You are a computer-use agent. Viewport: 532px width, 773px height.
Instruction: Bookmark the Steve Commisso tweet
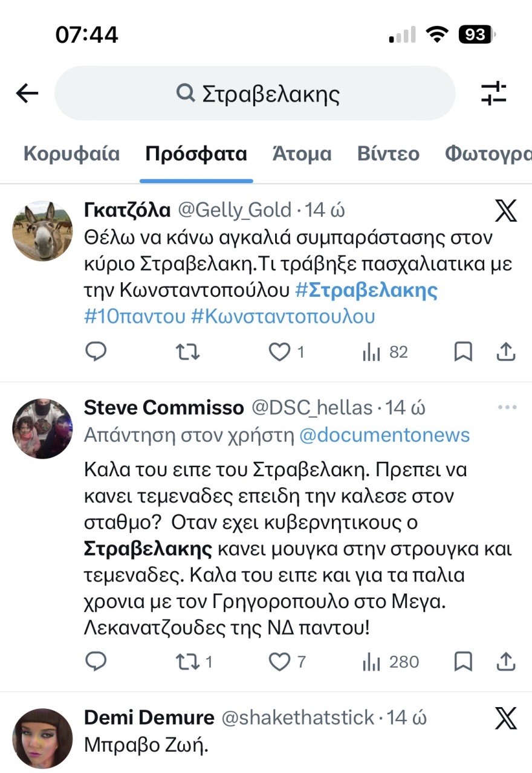[463, 662]
